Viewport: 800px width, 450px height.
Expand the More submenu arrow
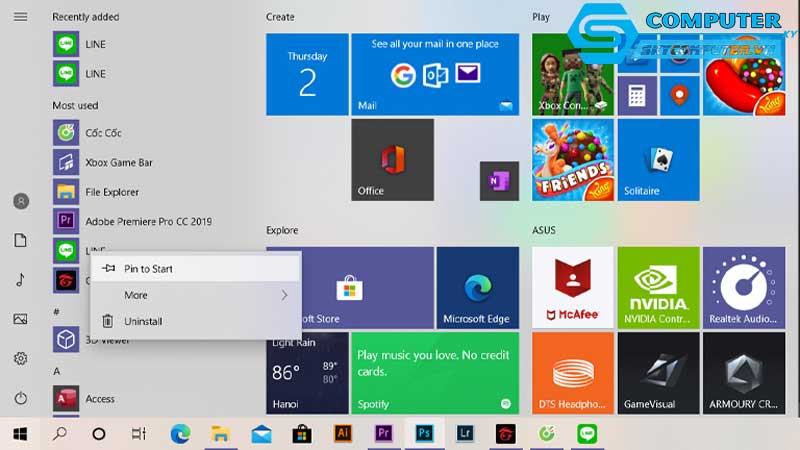tap(284, 295)
